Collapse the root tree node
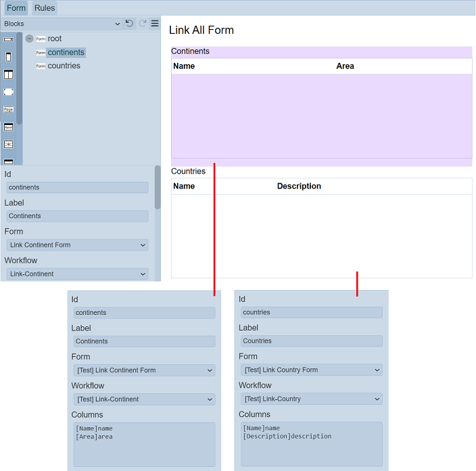476x471 pixels. tap(29, 39)
